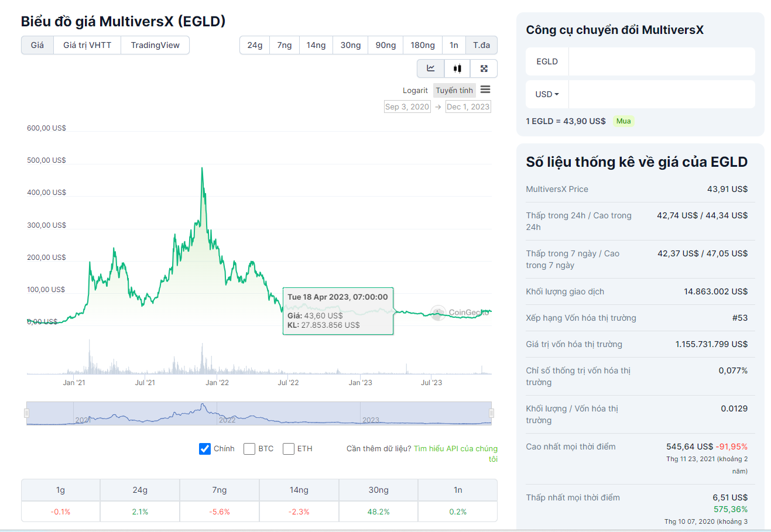Click start date field Sep 3, 2020
771x532 pixels.
(x=407, y=107)
